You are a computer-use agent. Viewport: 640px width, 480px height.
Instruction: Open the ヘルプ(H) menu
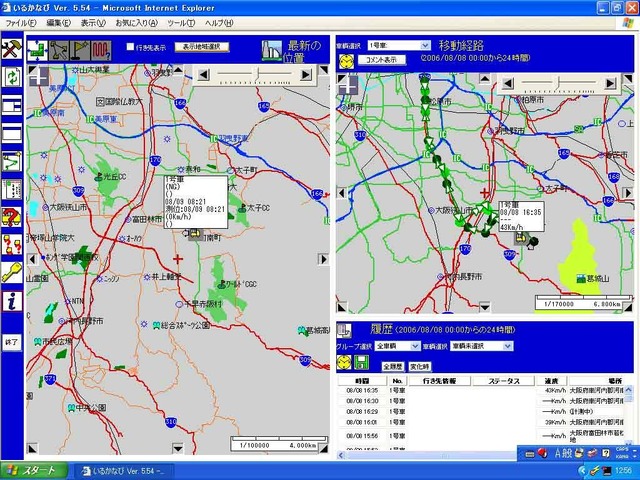tap(219, 23)
